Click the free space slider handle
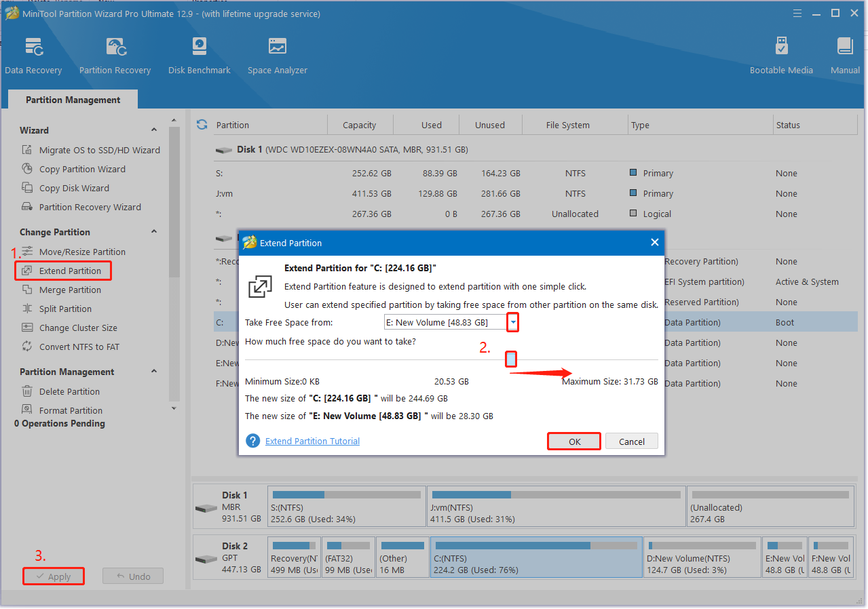Image resolution: width=868 pixels, height=609 pixels. [512, 359]
